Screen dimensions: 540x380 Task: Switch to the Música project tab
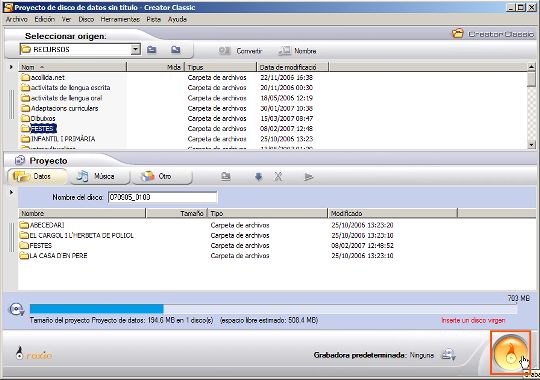[x=99, y=176]
